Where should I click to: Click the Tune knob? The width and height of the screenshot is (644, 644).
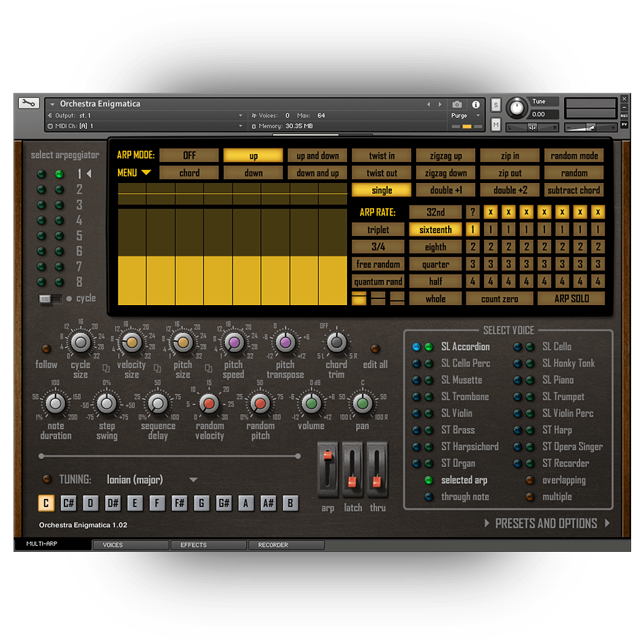(x=517, y=108)
